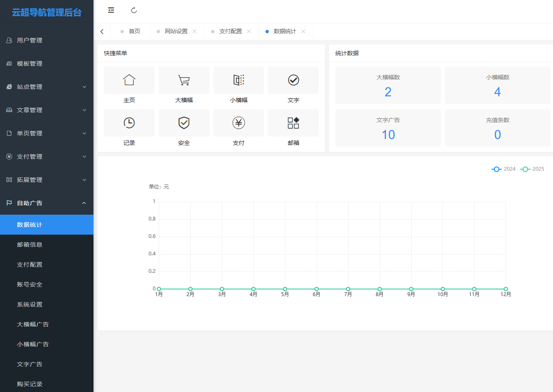The width and height of the screenshot is (553, 392).
Task: Expand the 站点管理 sidebar menu
Action: click(x=47, y=87)
